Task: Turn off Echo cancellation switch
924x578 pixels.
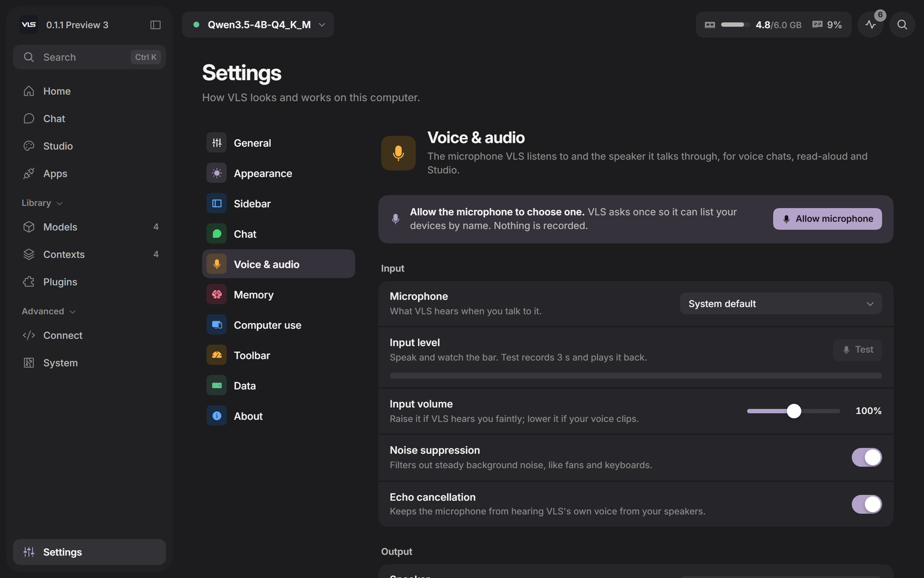Action: [x=866, y=504]
